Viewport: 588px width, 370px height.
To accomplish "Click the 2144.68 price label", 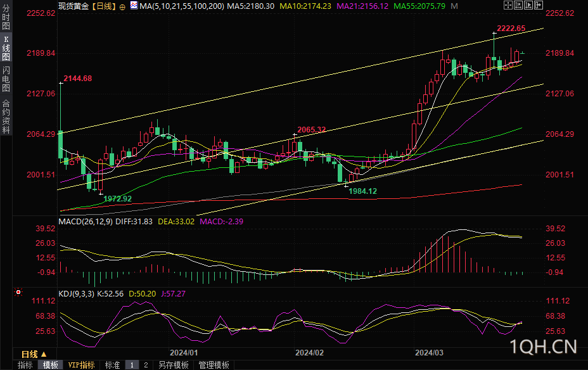I will click(x=78, y=79).
